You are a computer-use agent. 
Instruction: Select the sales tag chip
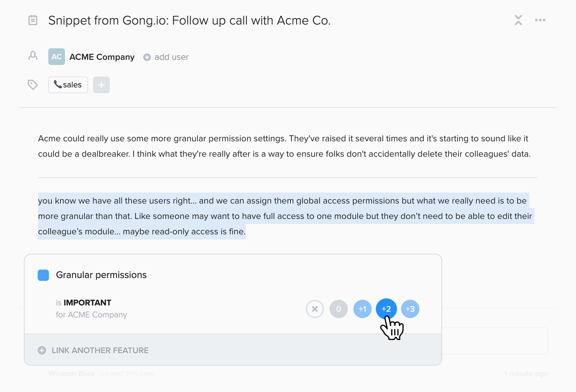click(68, 85)
